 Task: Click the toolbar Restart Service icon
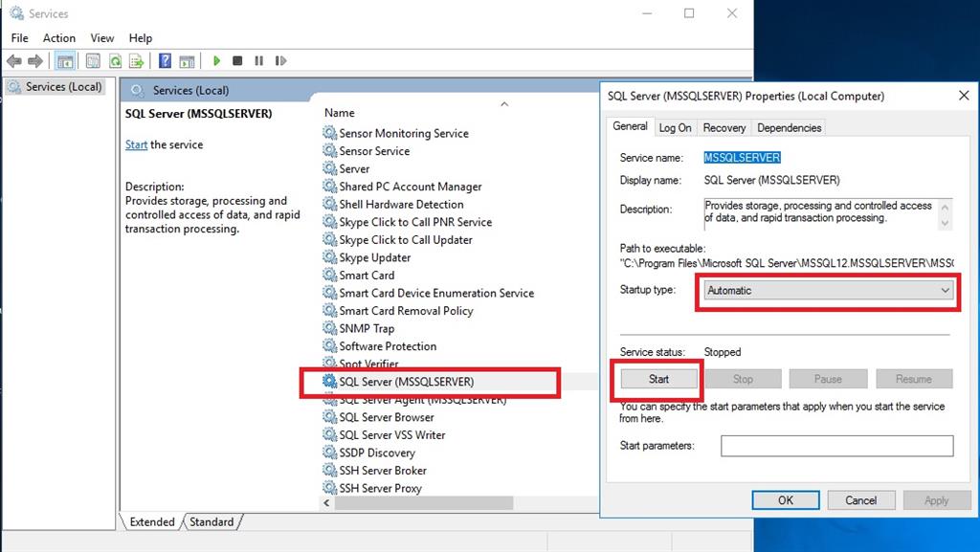coord(280,60)
